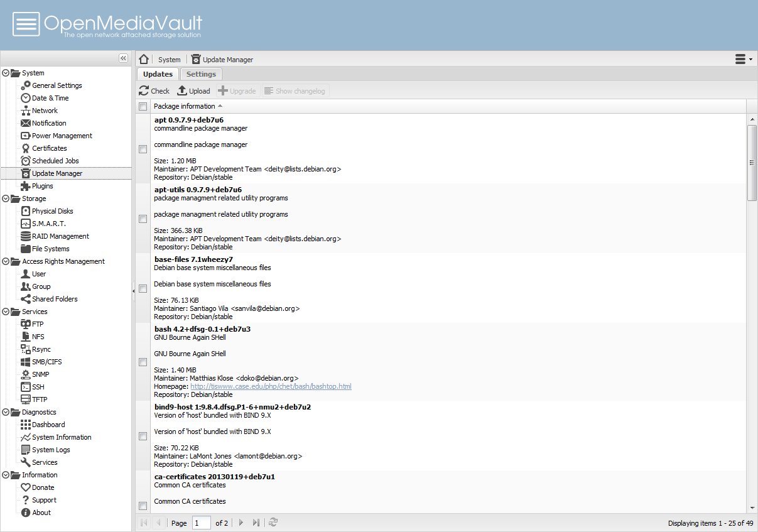
Task: Open the FTP service icon
Action: click(x=26, y=324)
